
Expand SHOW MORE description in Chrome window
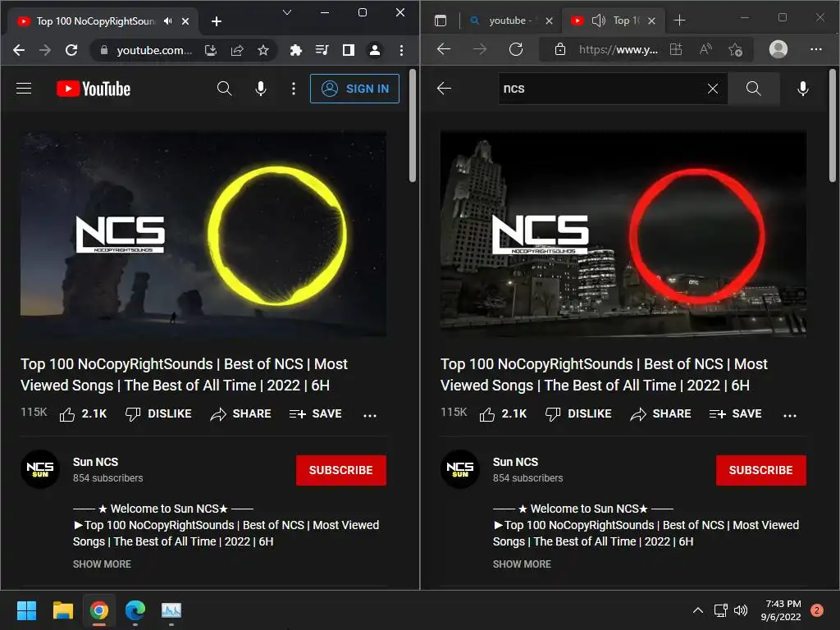point(102,564)
